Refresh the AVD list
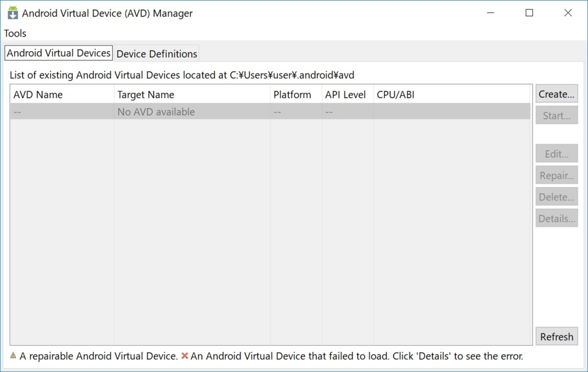The image size is (588, 372). [556, 337]
